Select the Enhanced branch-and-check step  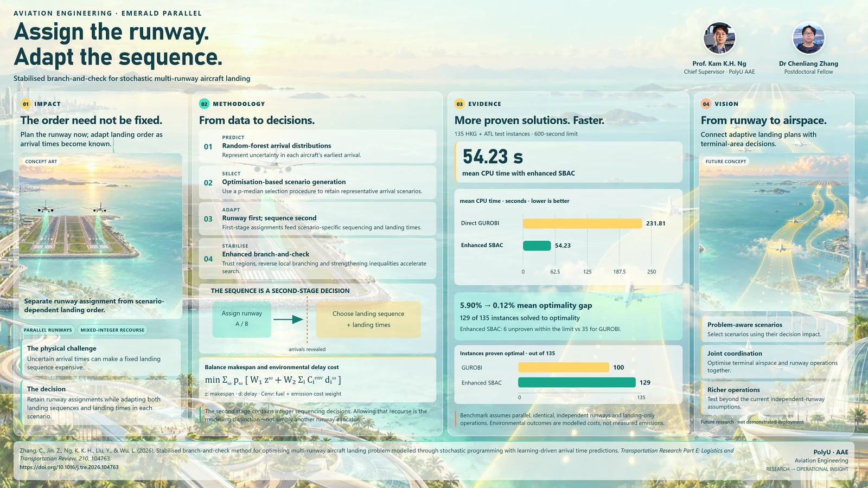(x=317, y=259)
